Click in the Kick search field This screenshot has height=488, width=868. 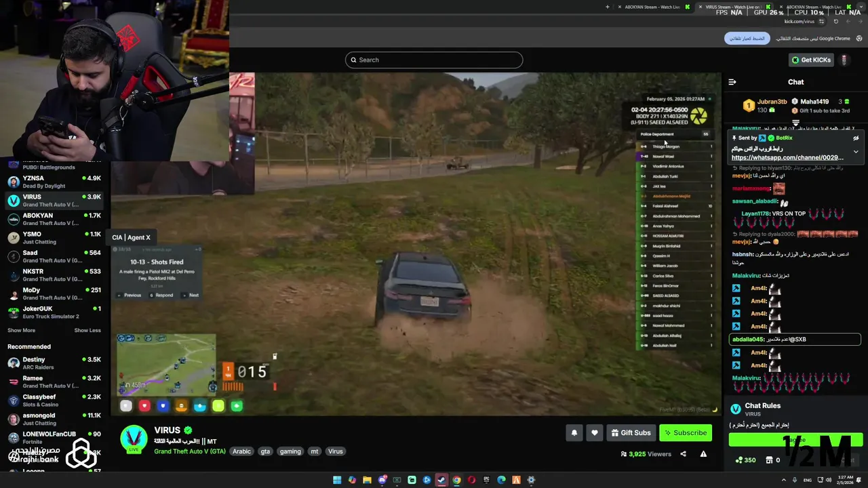[434, 60]
